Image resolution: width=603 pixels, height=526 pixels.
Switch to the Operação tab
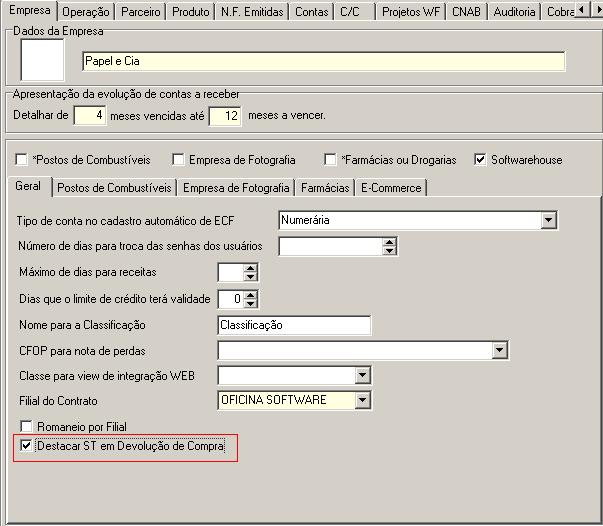[x=85, y=12]
